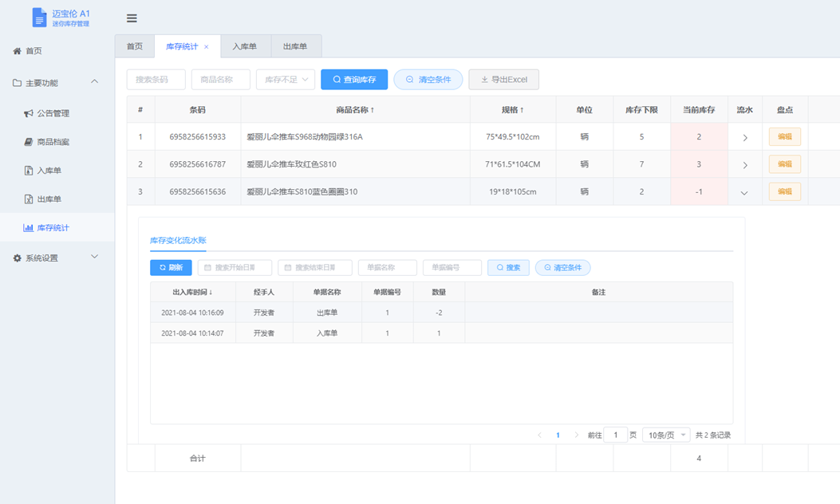Click the 条码 column header
The image size is (840, 504).
tap(198, 110)
